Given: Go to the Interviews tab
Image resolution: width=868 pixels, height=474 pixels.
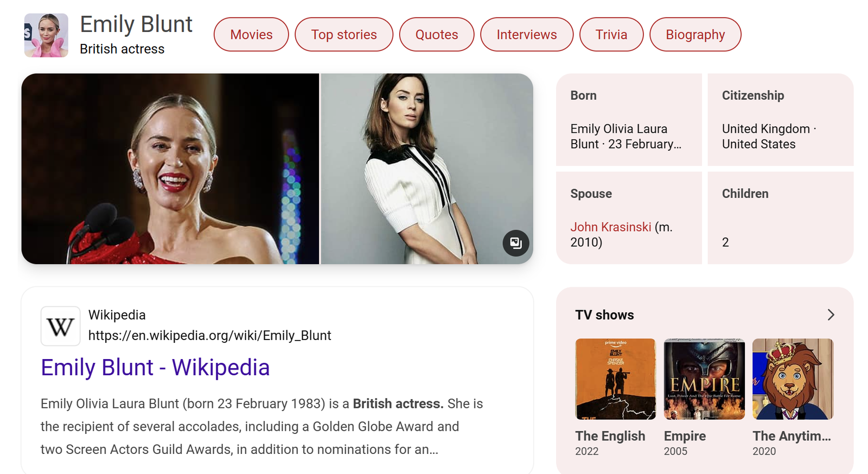Looking at the screenshot, I should [x=526, y=35].
